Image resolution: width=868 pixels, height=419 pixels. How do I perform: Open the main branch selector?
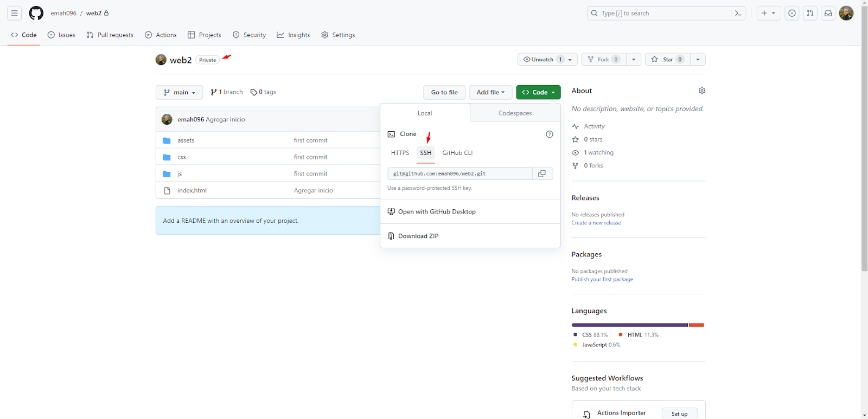click(179, 92)
